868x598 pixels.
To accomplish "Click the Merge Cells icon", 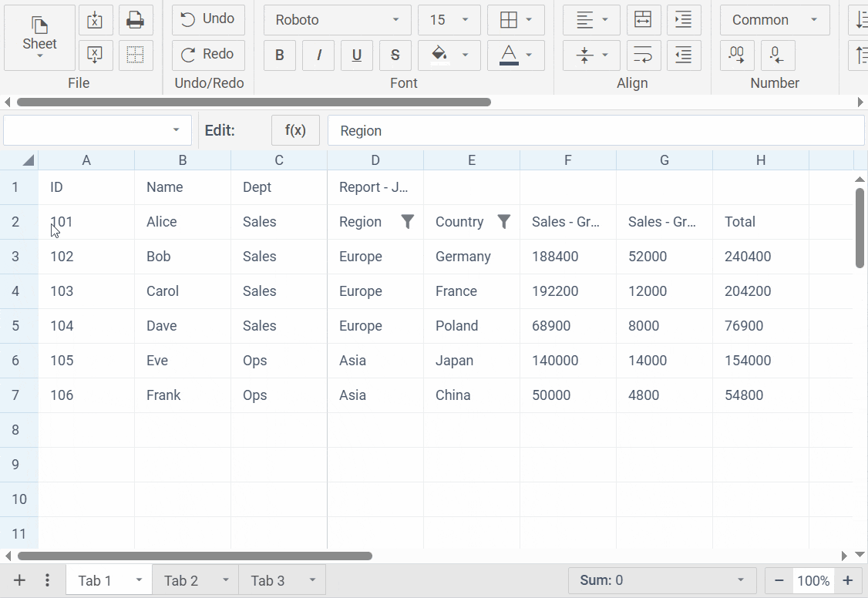I will coord(644,20).
